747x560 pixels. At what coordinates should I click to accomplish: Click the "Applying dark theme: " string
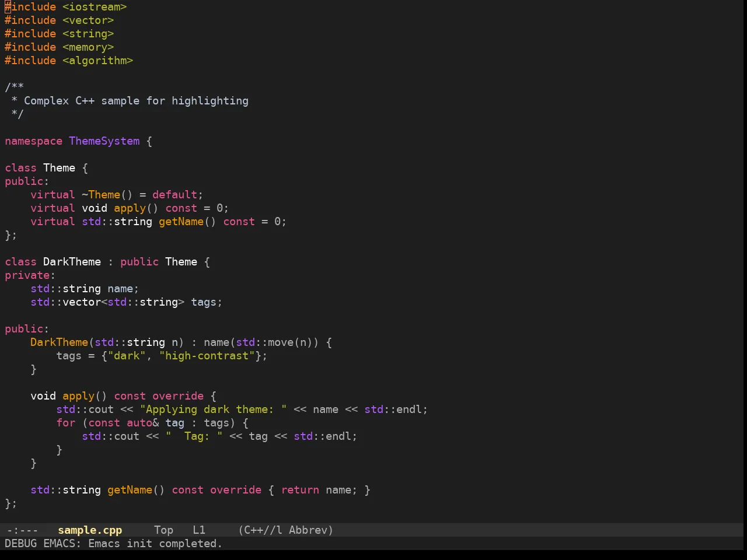214,409
